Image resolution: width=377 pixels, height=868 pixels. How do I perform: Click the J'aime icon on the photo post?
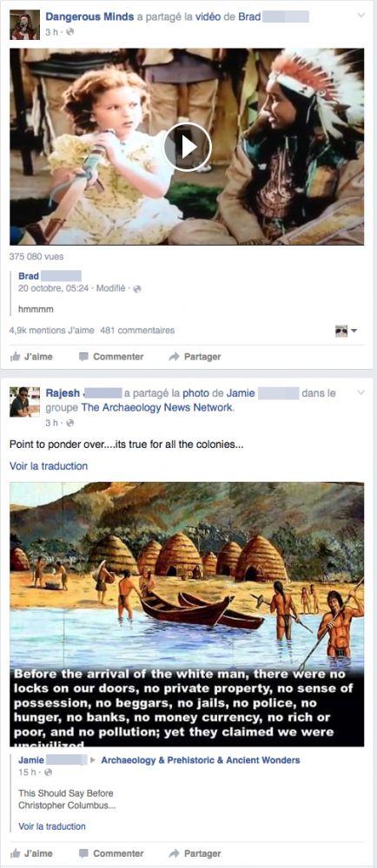coord(16,853)
